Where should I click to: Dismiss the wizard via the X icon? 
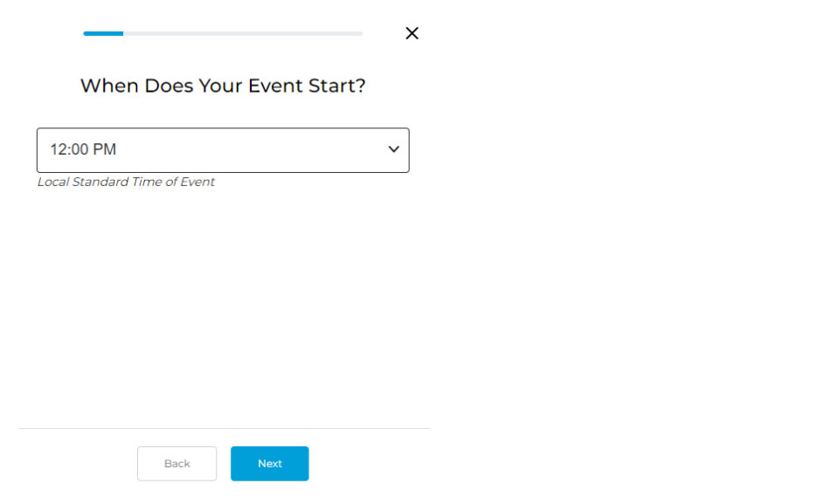coord(412,33)
